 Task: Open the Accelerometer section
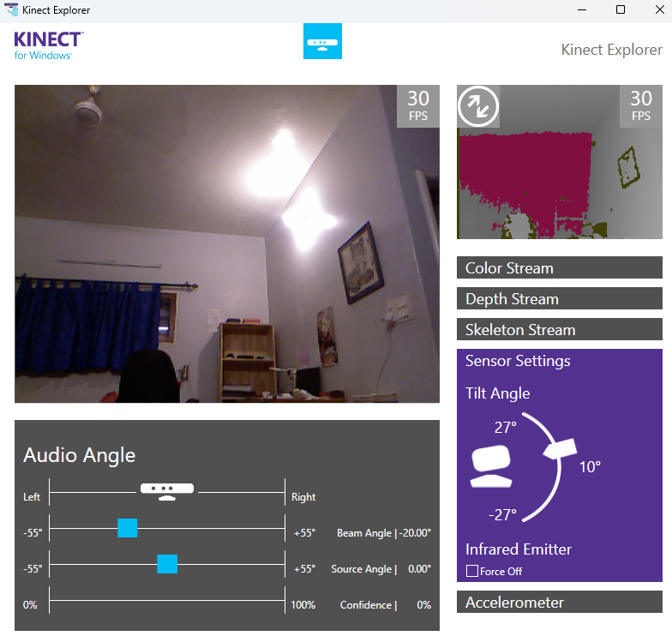tap(559, 603)
